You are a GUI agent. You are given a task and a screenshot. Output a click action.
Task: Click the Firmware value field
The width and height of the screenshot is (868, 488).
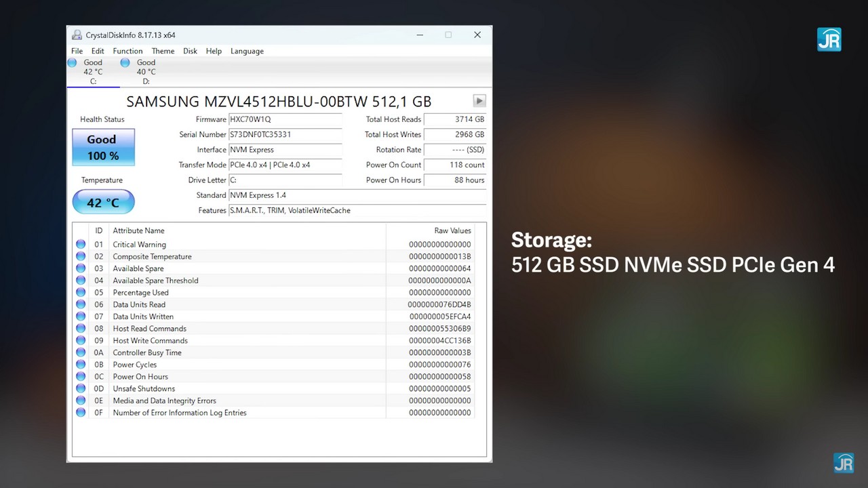[x=285, y=119]
